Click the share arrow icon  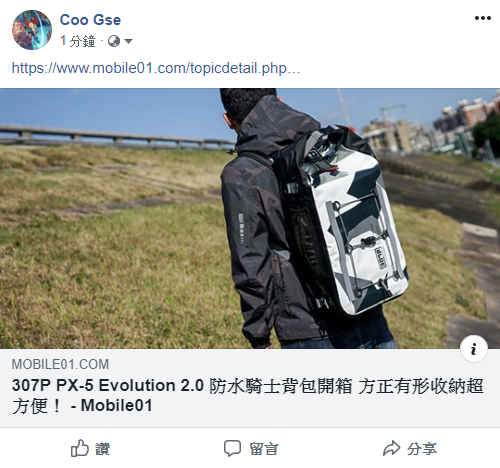391,448
